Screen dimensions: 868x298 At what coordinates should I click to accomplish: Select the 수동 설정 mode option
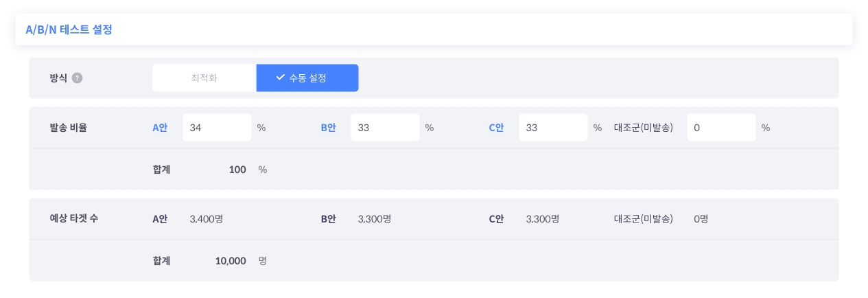pyautogui.click(x=307, y=78)
